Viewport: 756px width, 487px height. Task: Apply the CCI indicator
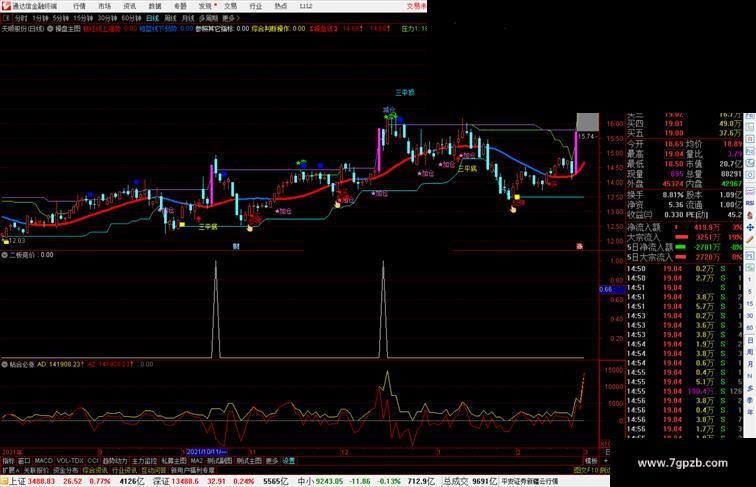point(93,461)
